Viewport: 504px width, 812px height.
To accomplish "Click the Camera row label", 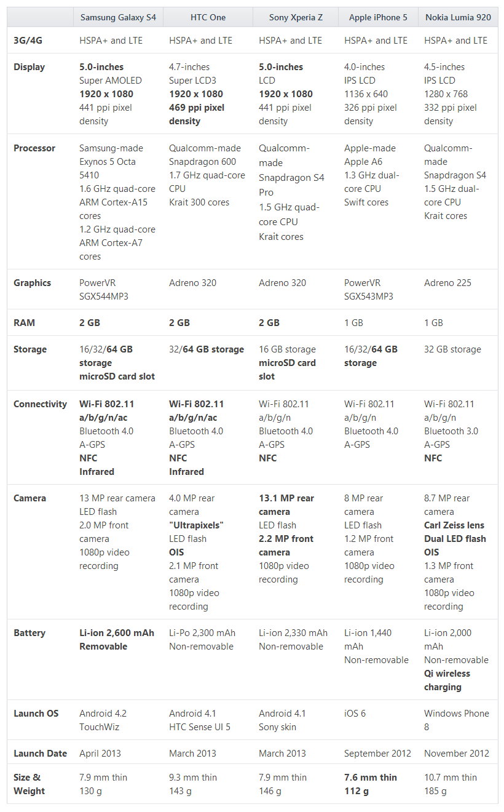I will [x=30, y=498].
